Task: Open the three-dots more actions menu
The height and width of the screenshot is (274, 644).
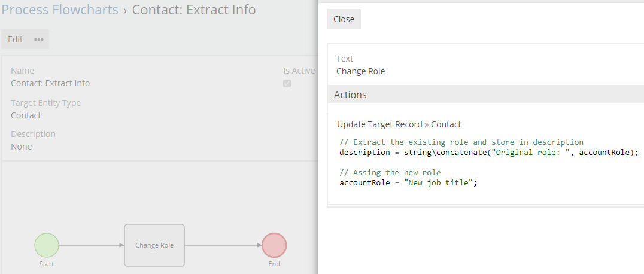Action: 39,39
